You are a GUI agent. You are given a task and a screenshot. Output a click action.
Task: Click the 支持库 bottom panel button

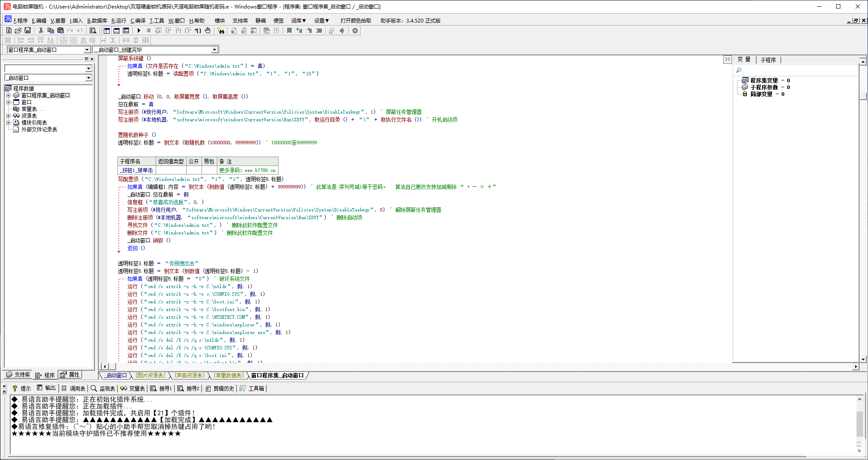[18, 375]
